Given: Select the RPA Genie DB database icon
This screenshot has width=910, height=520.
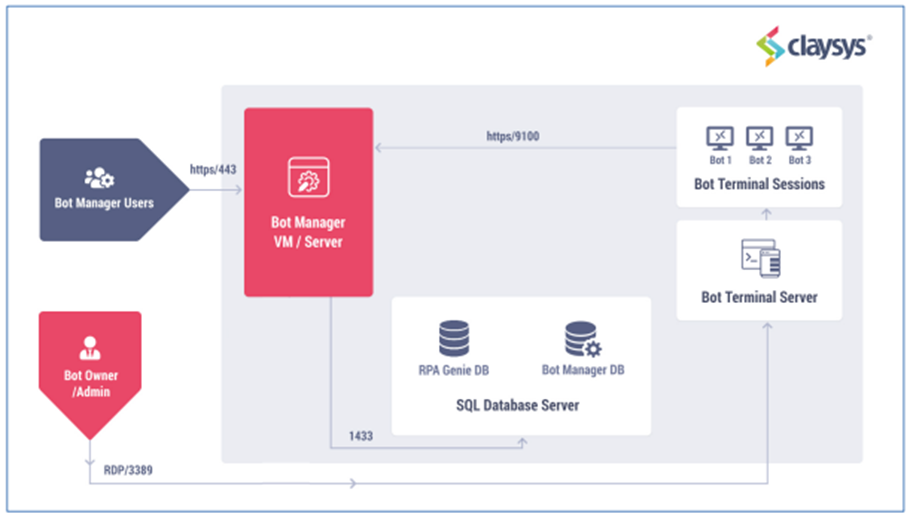Looking at the screenshot, I should tap(454, 338).
